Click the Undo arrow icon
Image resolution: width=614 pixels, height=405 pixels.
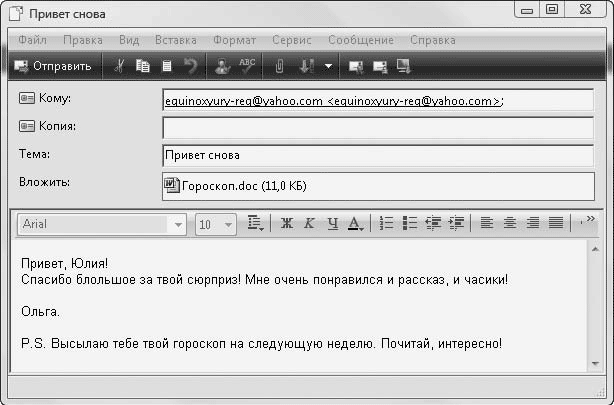pyautogui.click(x=191, y=67)
